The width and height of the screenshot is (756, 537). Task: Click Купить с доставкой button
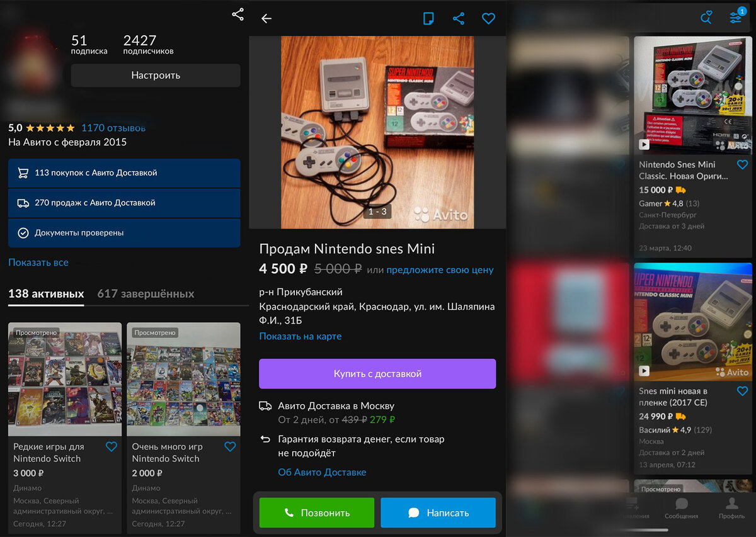tap(377, 374)
